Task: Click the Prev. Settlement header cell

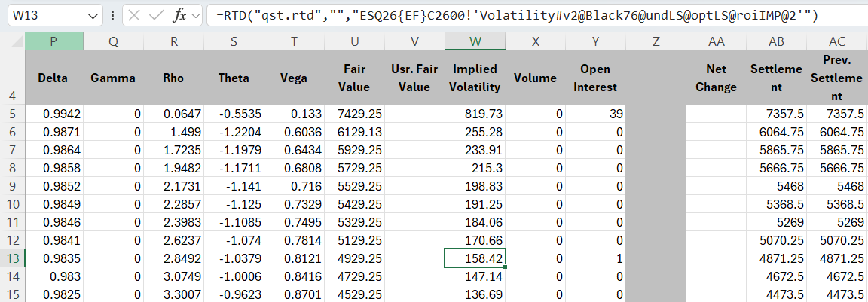Action: pyautogui.click(x=837, y=78)
